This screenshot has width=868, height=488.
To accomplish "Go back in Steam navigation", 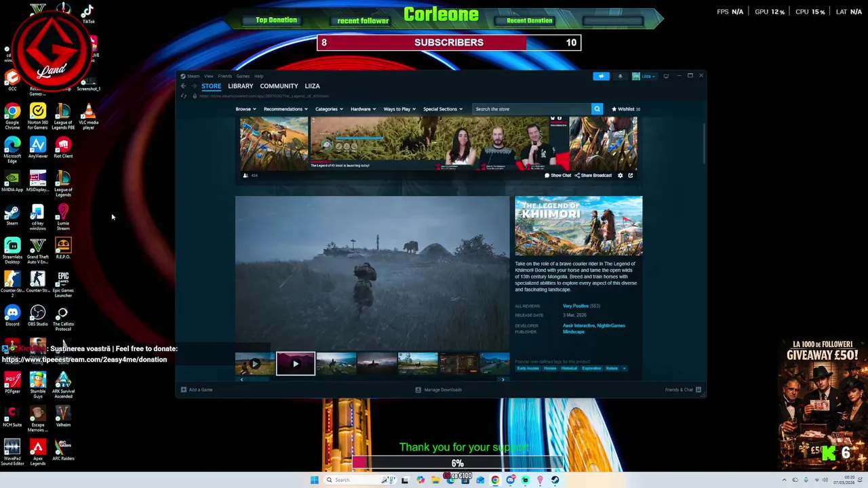I will point(183,86).
